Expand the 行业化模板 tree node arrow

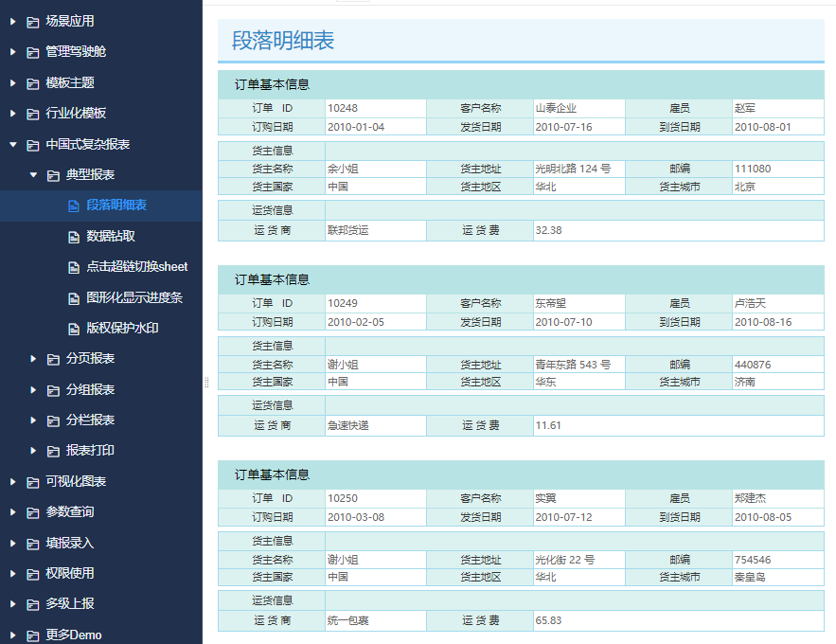(x=13, y=113)
